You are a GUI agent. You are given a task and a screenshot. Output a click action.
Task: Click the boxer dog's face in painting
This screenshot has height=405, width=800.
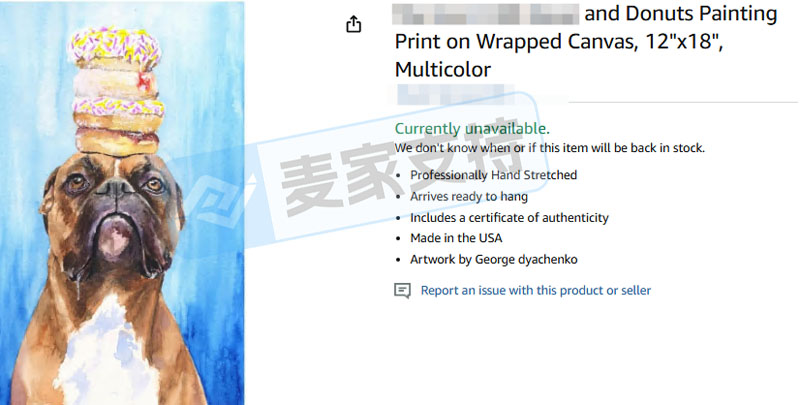pyautogui.click(x=116, y=214)
